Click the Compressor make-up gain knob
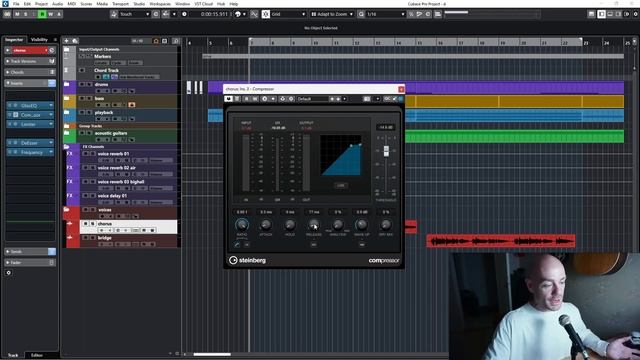 pos(362,224)
